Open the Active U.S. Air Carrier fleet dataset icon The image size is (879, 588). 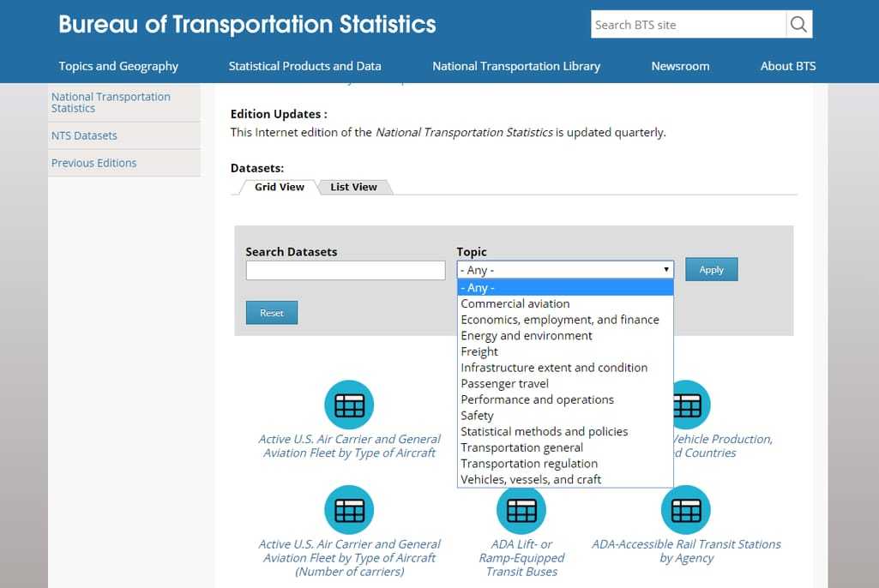[349, 405]
